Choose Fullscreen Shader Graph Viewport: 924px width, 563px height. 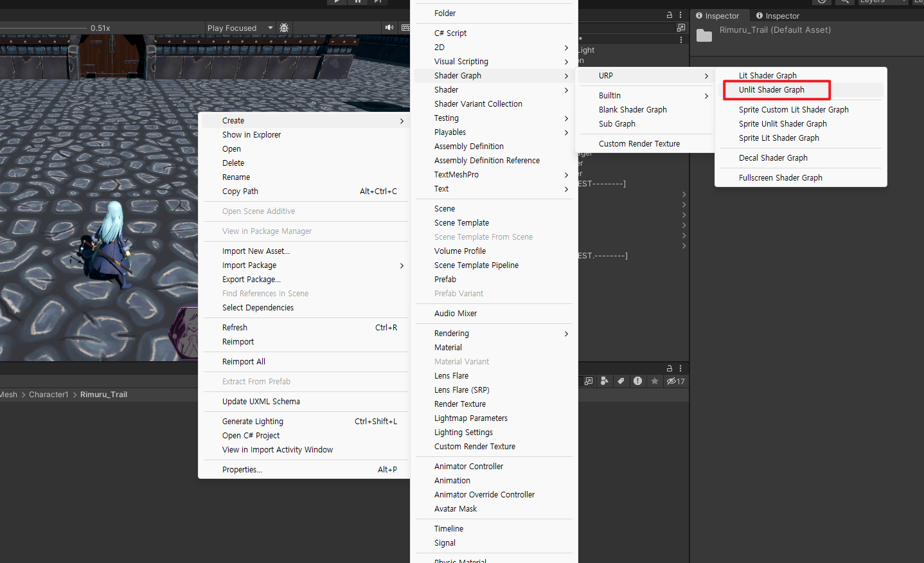tap(800, 177)
